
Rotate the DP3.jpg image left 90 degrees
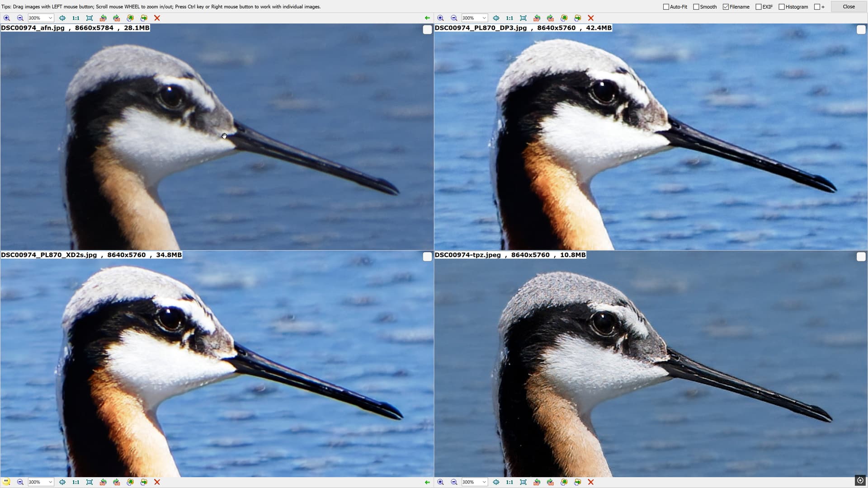[537, 18]
